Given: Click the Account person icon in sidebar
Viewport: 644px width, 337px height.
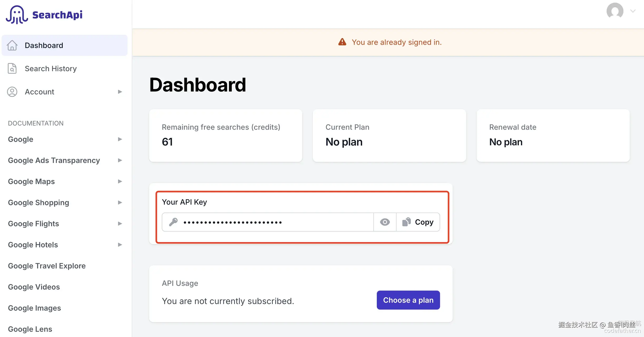Looking at the screenshot, I should click(12, 92).
